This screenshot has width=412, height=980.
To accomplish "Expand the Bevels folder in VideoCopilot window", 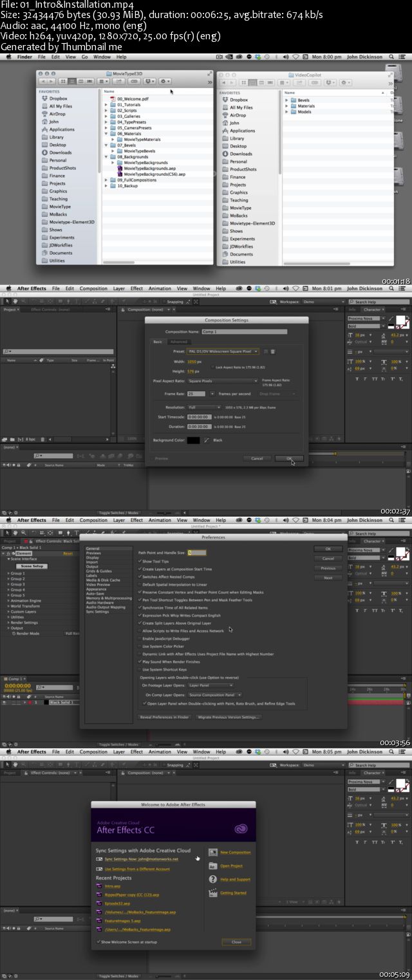I will [x=287, y=100].
